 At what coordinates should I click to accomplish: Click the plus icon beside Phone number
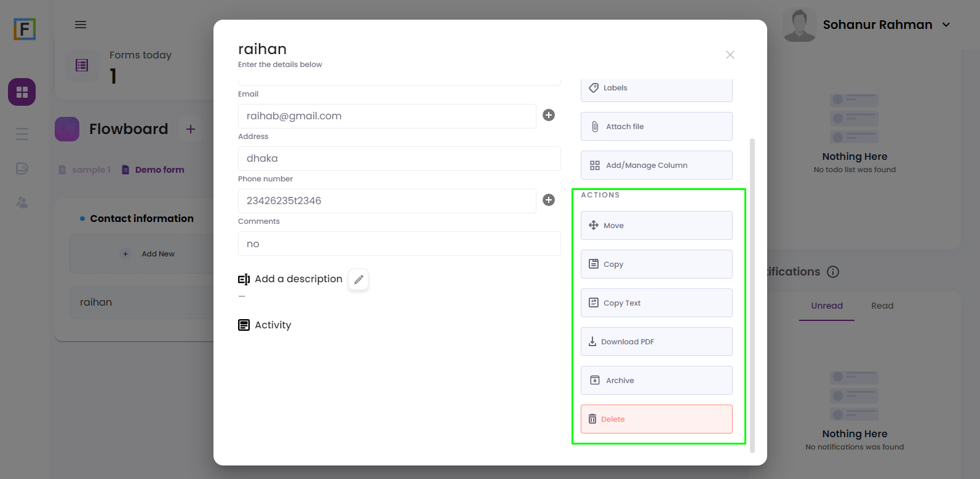click(x=549, y=200)
